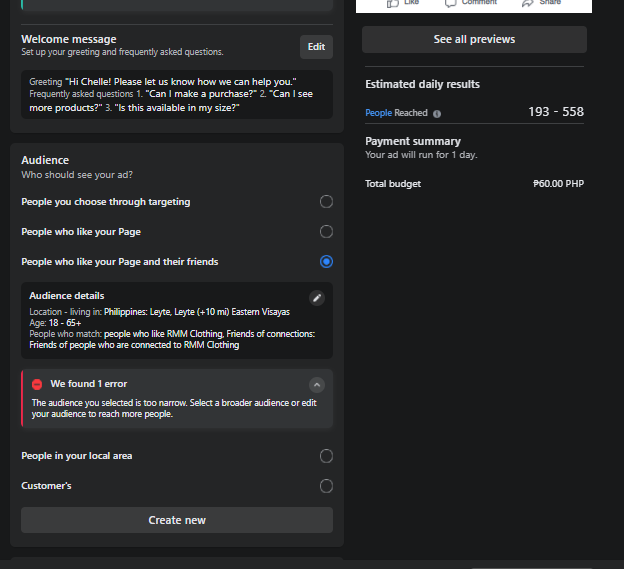Image resolution: width=624 pixels, height=569 pixels.
Task: Click the Like thumbs-up icon in preview
Action: (x=392, y=3)
